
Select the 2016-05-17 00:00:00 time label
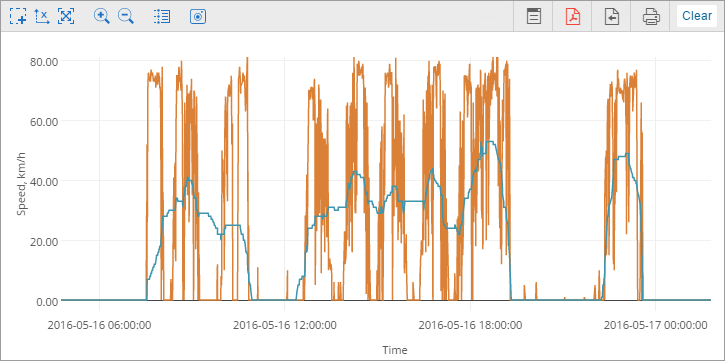pyautogui.click(x=656, y=325)
